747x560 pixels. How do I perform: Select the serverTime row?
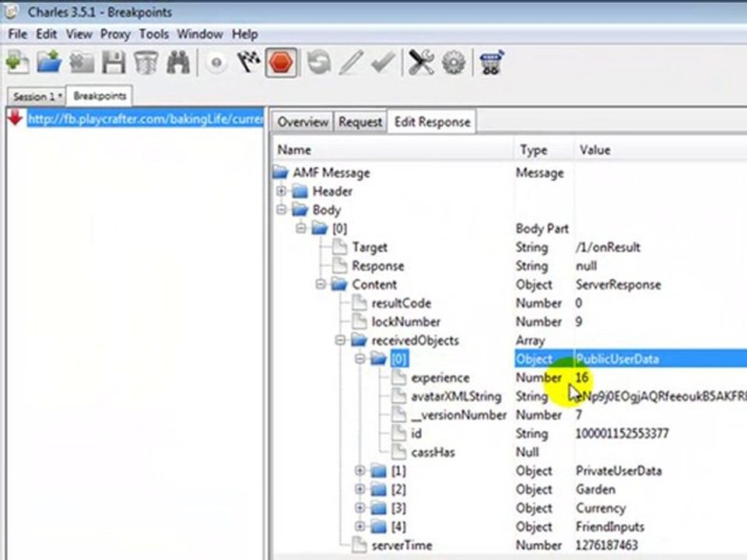[x=510, y=545]
